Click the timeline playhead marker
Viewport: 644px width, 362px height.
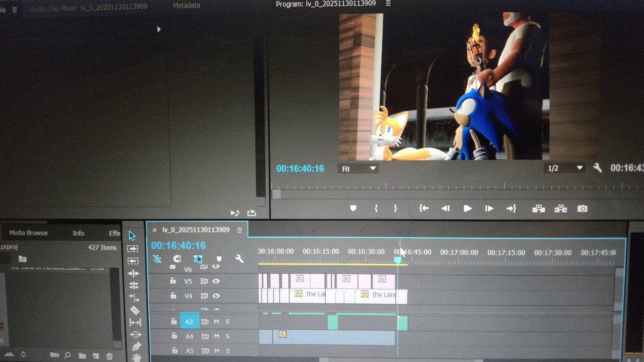pyautogui.click(x=398, y=260)
